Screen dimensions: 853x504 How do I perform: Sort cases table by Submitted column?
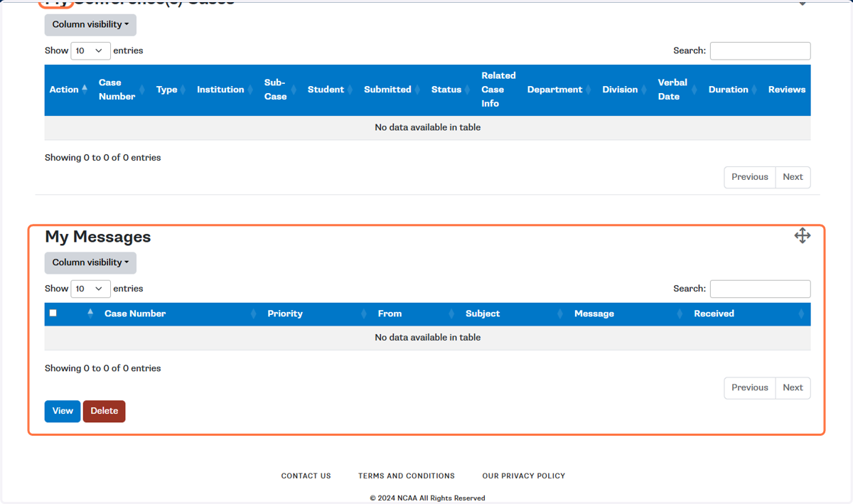[x=392, y=90]
